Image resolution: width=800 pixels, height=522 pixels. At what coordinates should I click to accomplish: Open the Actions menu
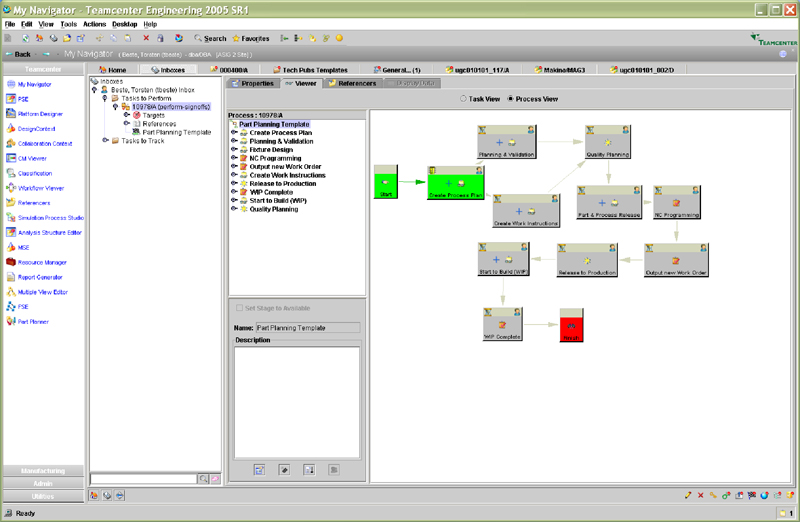94,24
